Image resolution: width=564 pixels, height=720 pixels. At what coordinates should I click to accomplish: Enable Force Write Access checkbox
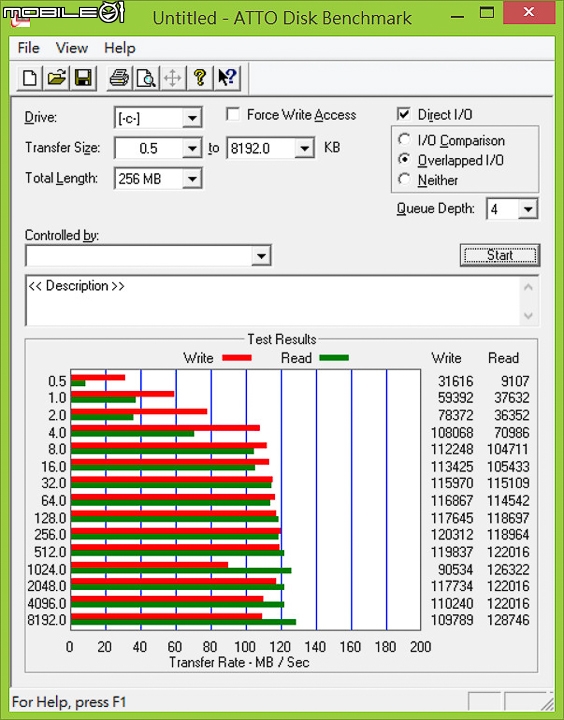233,114
